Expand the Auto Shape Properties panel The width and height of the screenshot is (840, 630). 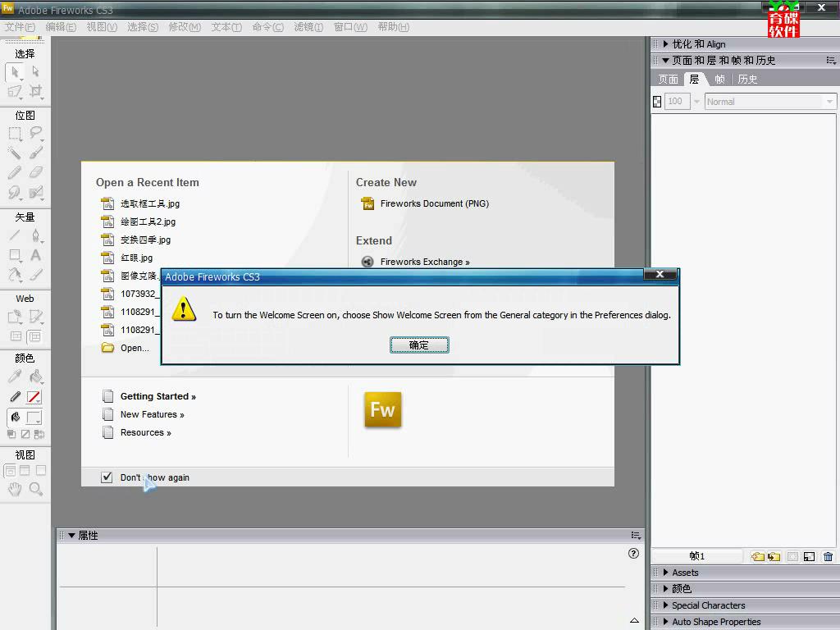[666, 622]
